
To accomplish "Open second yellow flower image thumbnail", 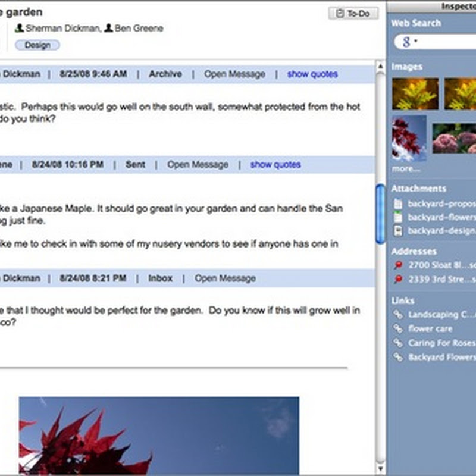I will pyautogui.click(x=460, y=94).
